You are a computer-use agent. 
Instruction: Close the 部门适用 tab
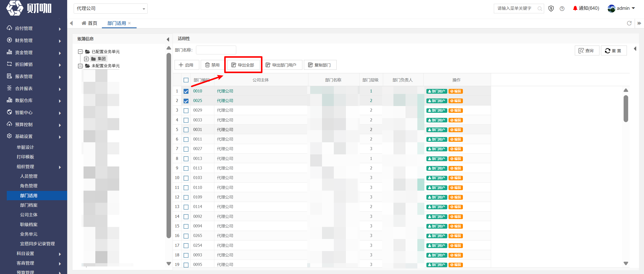(x=129, y=23)
